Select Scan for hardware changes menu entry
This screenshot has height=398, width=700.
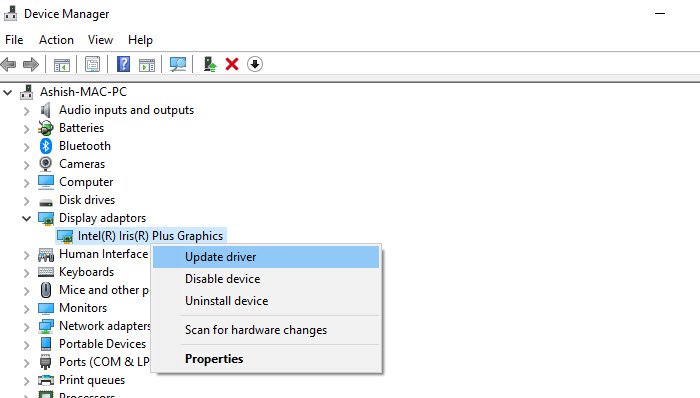[266, 330]
